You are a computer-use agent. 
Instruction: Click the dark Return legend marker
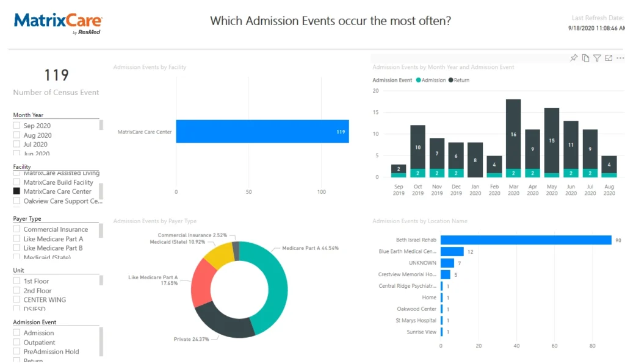[x=451, y=80]
